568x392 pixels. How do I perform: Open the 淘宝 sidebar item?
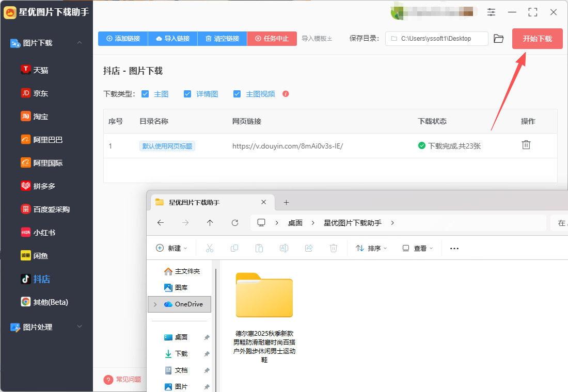35,116
